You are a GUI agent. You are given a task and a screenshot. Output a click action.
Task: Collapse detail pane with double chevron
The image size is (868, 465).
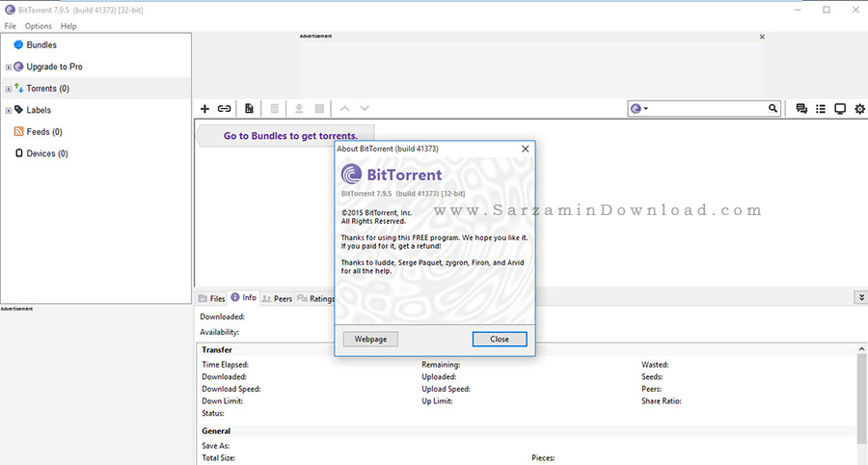[x=861, y=297]
